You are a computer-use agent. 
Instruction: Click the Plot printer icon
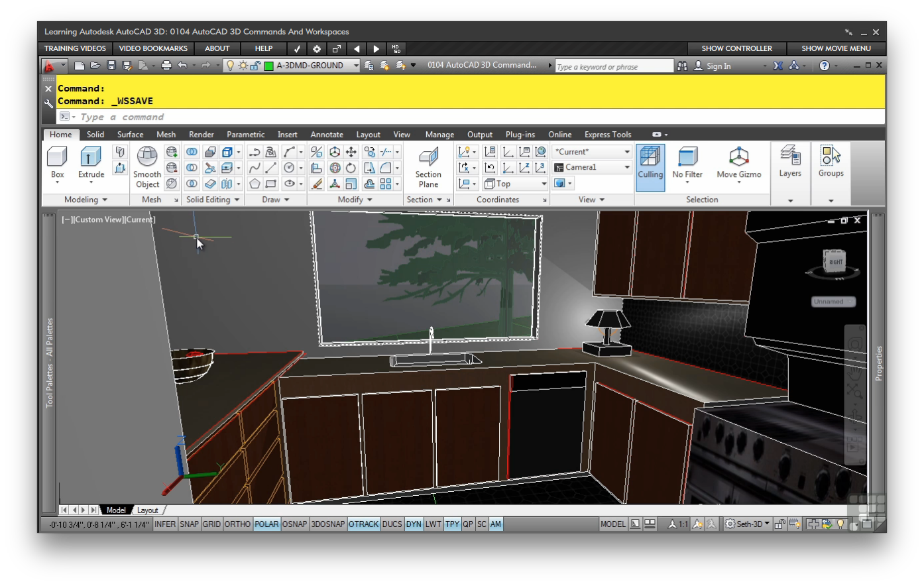pyautogui.click(x=166, y=65)
